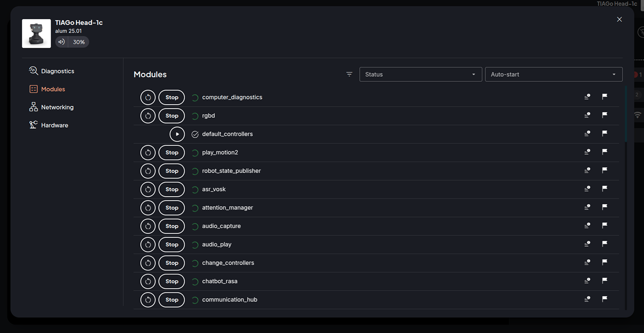Click the TIAGo Head-1c robot thumbnail
The image size is (644, 333).
click(x=36, y=33)
